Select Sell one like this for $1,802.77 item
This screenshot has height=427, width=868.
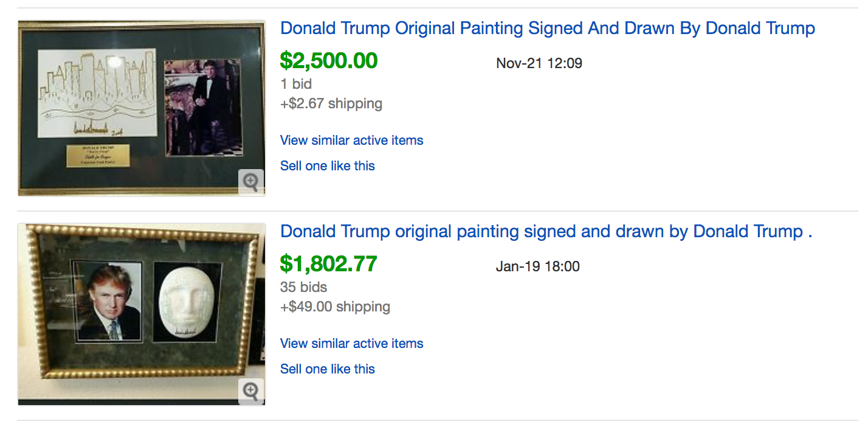click(x=327, y=369)
